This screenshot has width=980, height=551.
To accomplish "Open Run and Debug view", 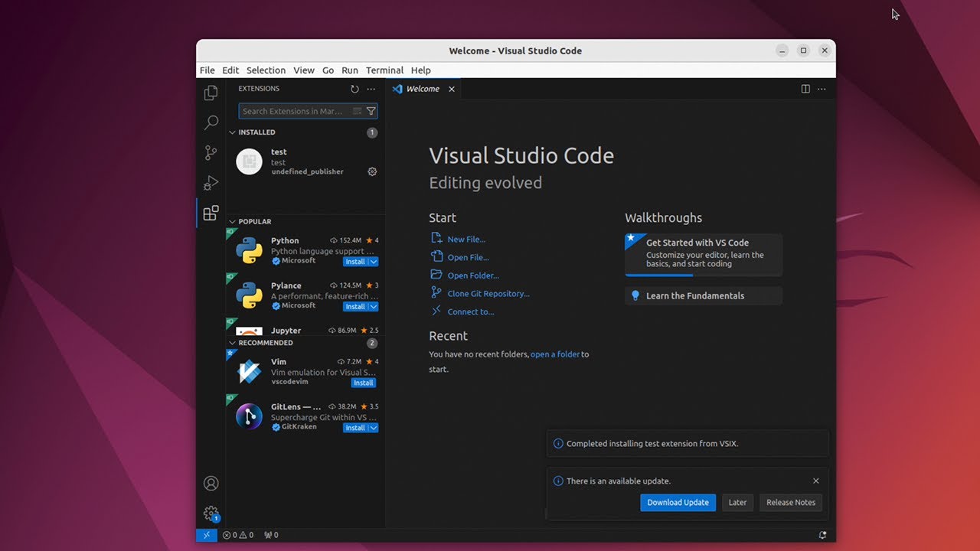I will 211,183.
